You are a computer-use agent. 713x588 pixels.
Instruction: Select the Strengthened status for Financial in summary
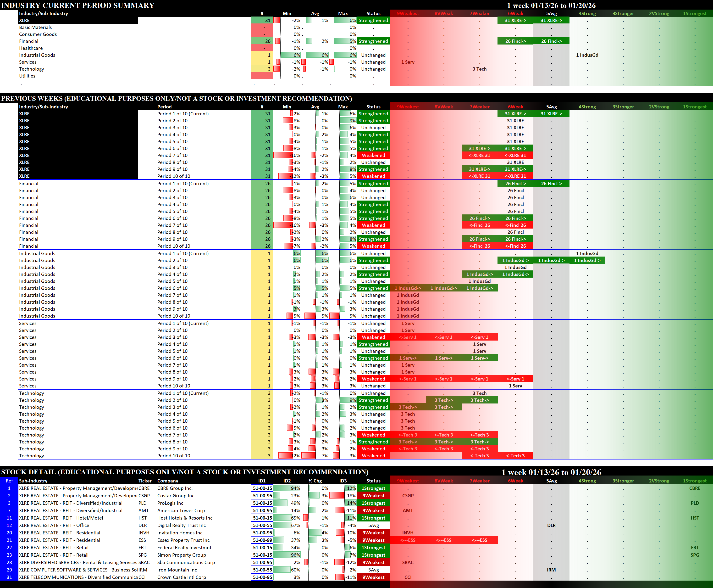373,41
